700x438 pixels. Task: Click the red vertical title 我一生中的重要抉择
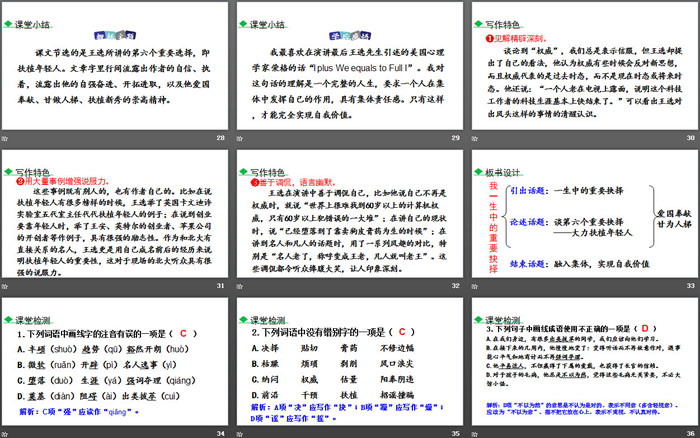[493, 227]
